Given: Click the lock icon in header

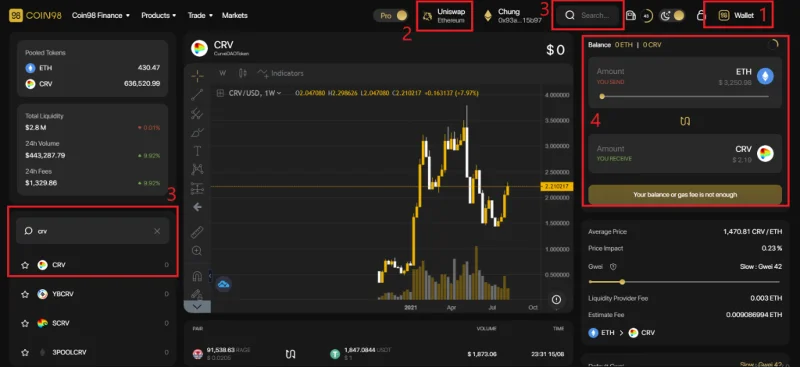Looking at the screenshot, I should coord(701,15).
